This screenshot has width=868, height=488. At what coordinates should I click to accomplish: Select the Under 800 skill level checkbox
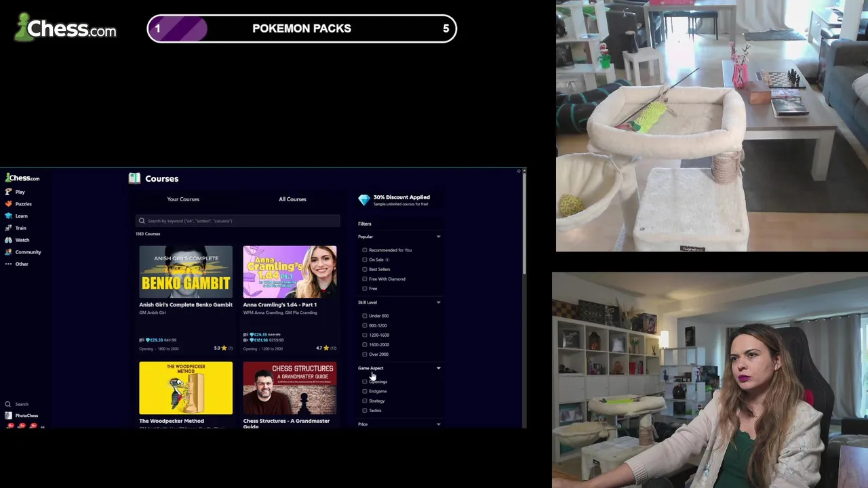(x=365, y=316)
